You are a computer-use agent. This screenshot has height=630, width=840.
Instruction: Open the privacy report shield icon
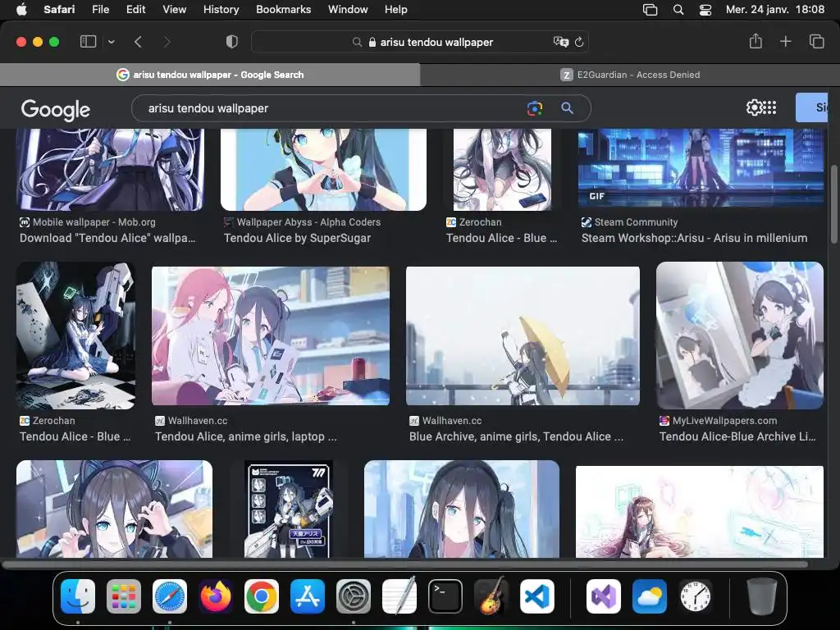pos(231,41)
